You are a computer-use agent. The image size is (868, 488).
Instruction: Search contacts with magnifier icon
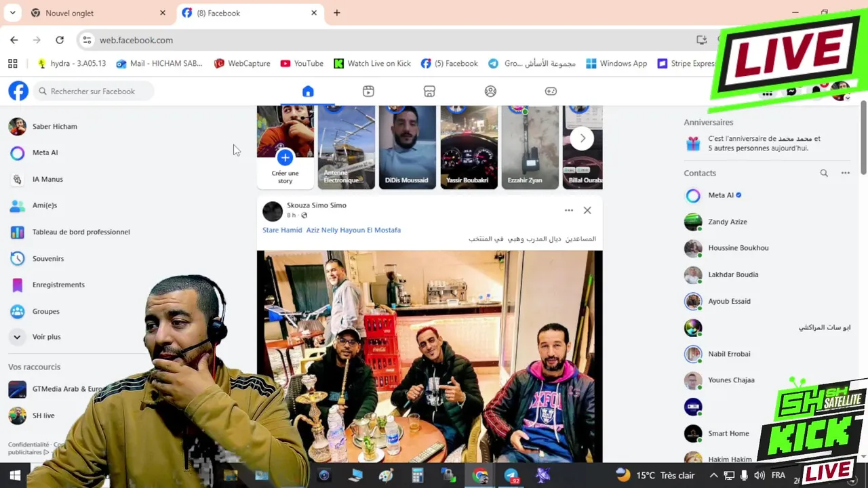(824, 173)
